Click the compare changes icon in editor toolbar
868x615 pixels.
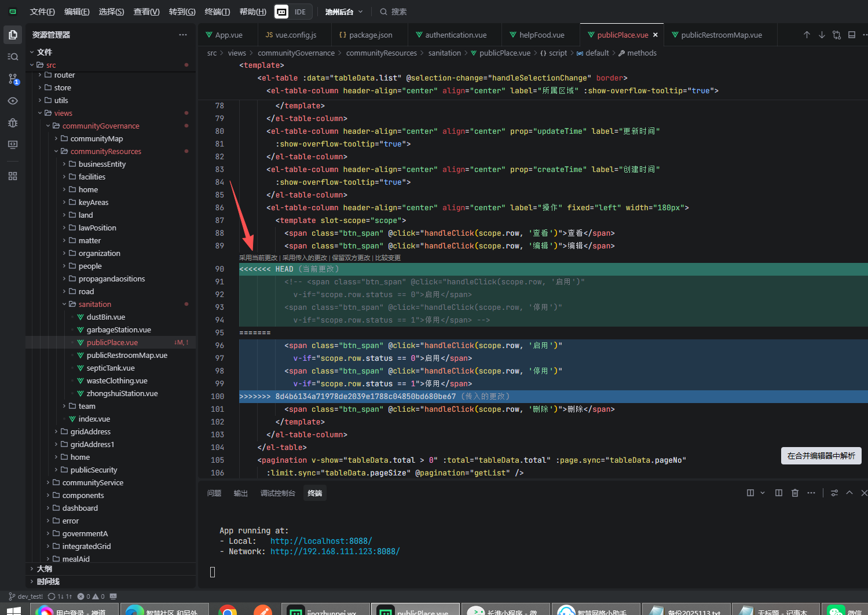click(837, 35)
